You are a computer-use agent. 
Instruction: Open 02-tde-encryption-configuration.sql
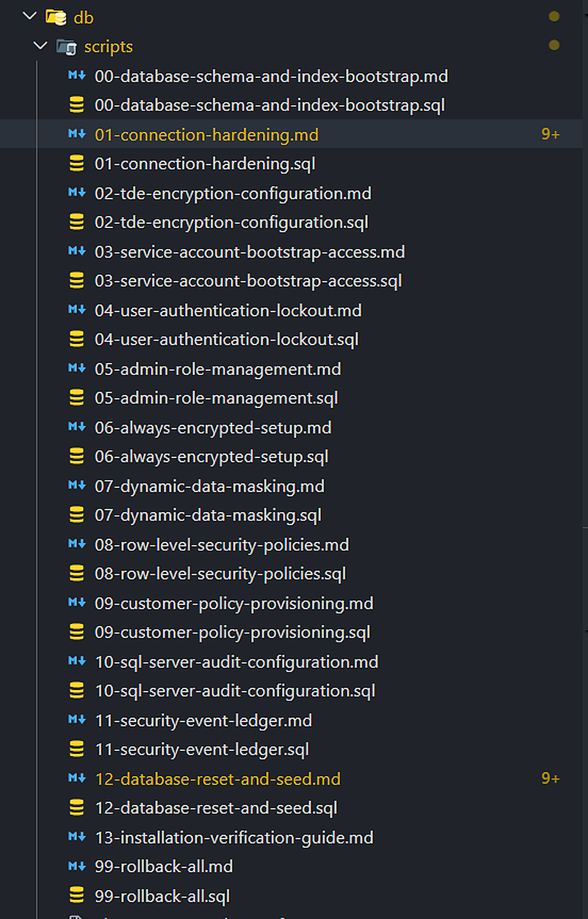[x=232, y=223]
